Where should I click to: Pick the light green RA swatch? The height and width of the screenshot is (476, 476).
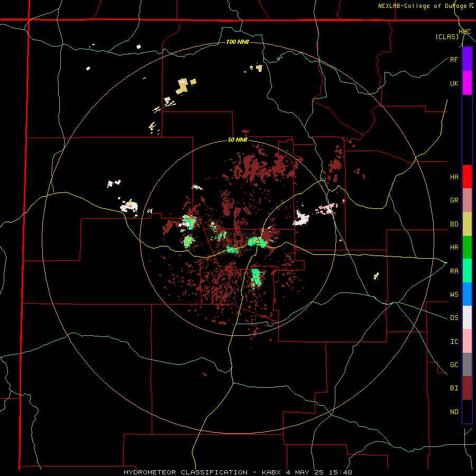(x=467, y=271)
